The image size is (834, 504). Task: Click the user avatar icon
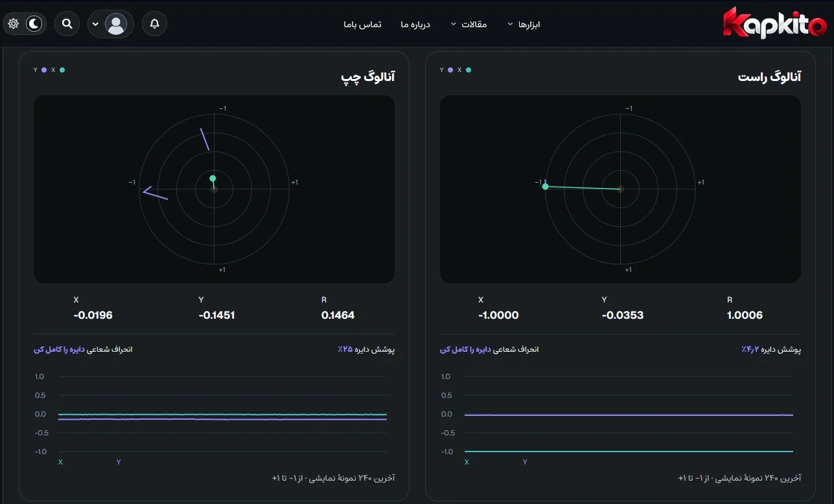click(x=116, y=25)
